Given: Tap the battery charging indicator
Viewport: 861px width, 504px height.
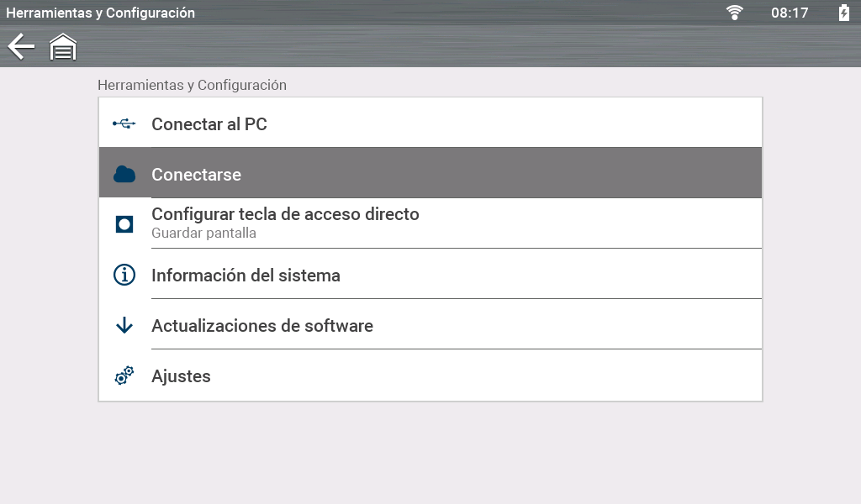Looking at the screenshot, I should (x=843, y=13).
